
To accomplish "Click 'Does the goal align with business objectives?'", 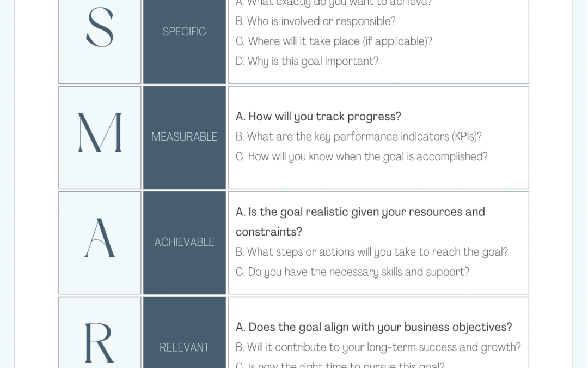I will click(x=373, y=327).
